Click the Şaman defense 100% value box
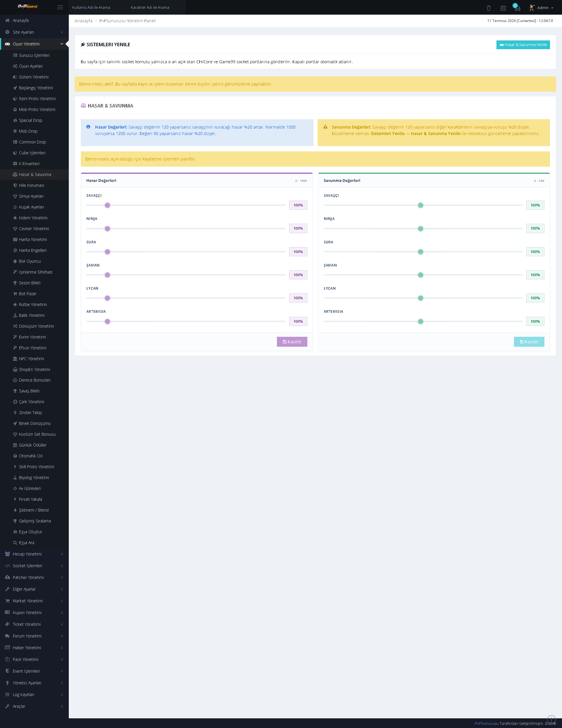The width and height of the screenshot is (562, 728). click(535, 275)
